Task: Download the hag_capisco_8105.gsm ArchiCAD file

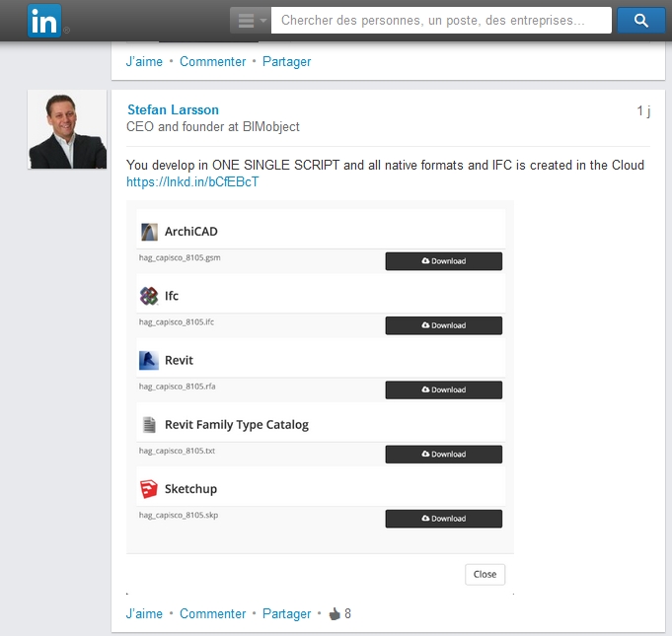Action: (443, 261)
